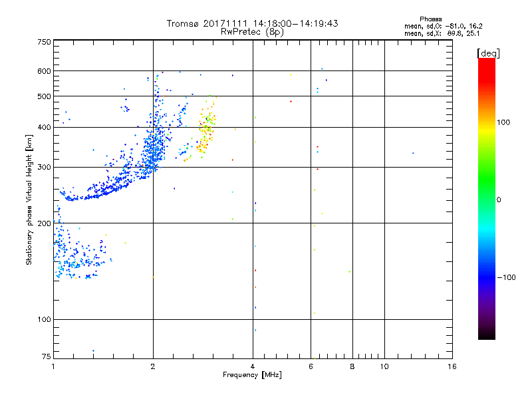Screen dimensions: 532x399
Task: Click the plot title "Tromsø 20171111 14:18:00-14:19:43"
Action: [x=252, y=23]
